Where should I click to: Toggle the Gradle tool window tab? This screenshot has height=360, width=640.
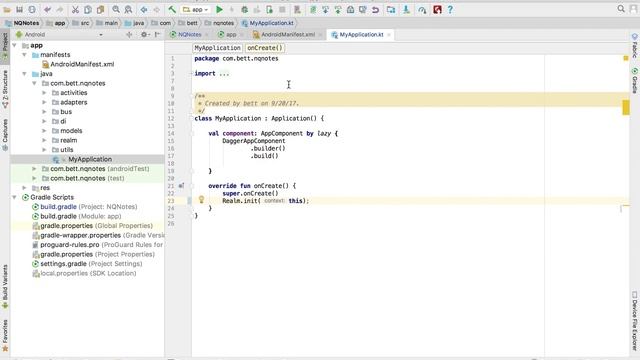[x=635, y=81]
